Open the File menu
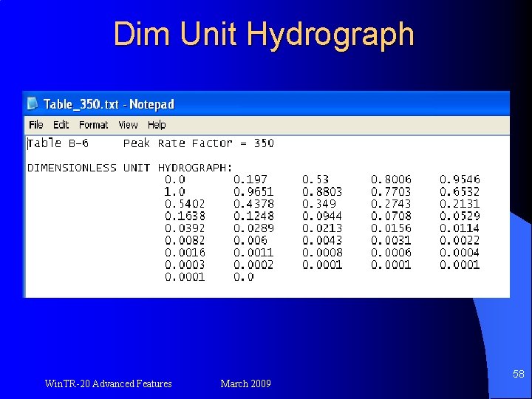The image size is (532, 399). (36, 125)
